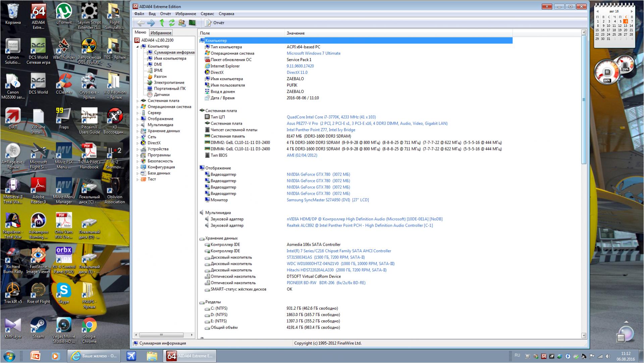Viewport: 644px width, 363px height.
Task: Switch to the Избранное tab
Action: pyautogui.click(x=161, y=33)
